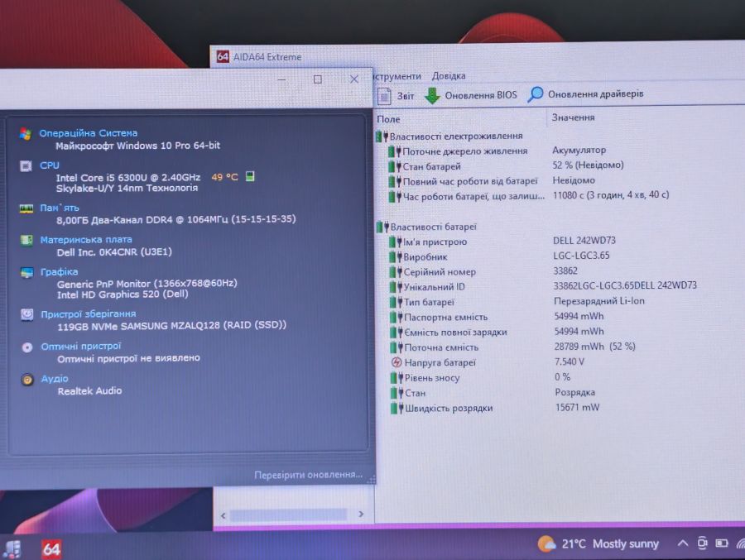Select the Властивості електроживлення group row

click(449, 136)
